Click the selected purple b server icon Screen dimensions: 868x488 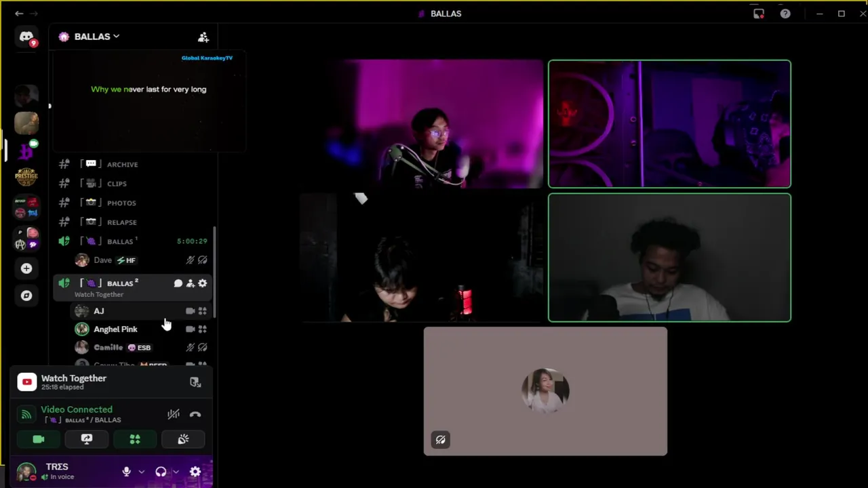point(26,150)
